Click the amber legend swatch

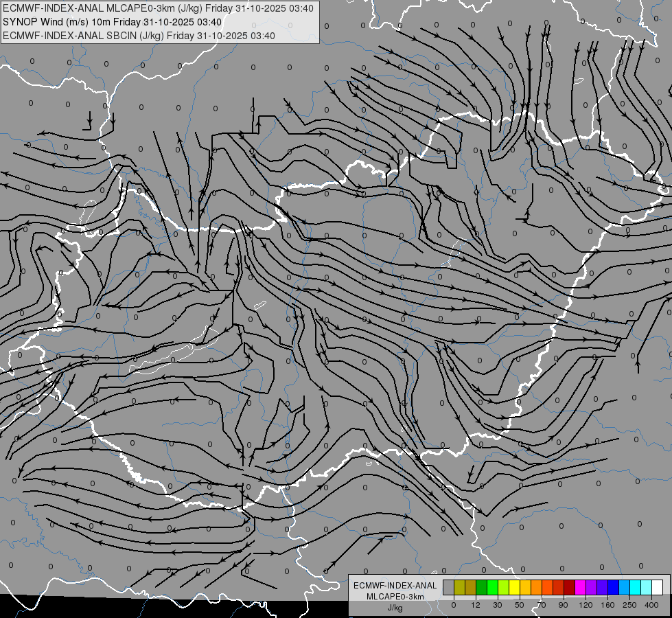click(525, 587)
